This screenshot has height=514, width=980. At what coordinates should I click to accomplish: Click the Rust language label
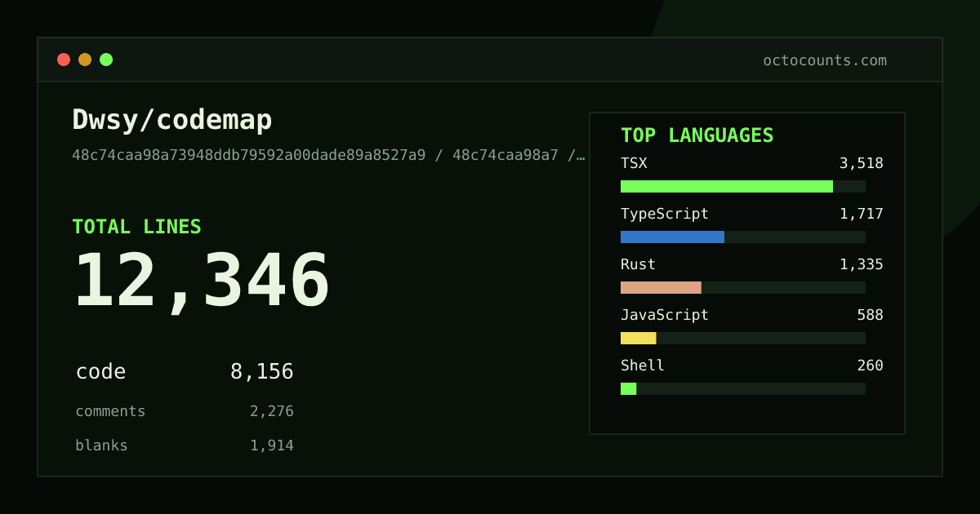[638, 264]
